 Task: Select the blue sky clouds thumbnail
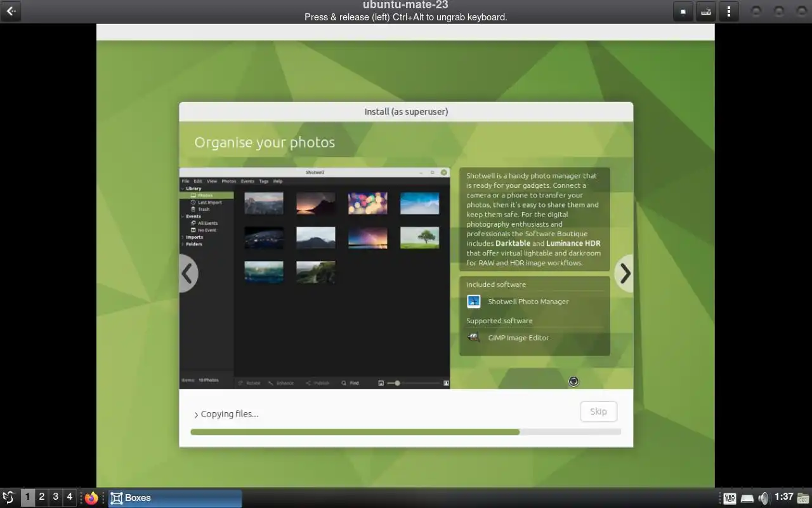tap(419, 203)
